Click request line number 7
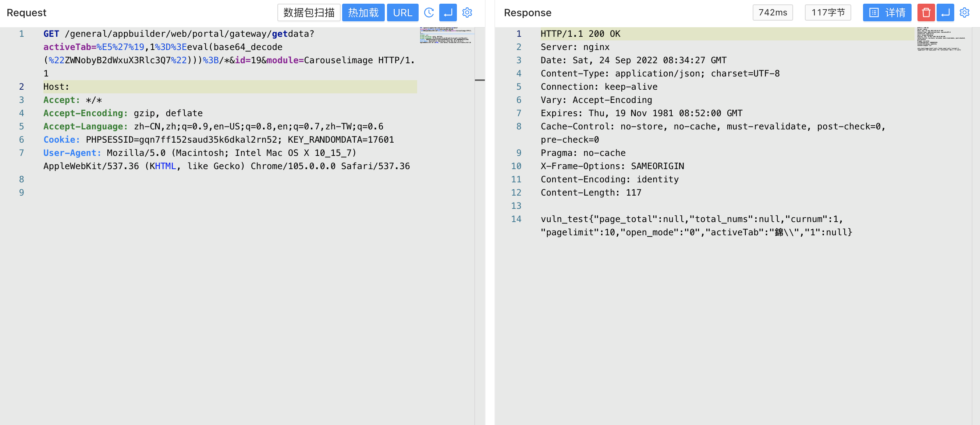 [x=22, y=153]
